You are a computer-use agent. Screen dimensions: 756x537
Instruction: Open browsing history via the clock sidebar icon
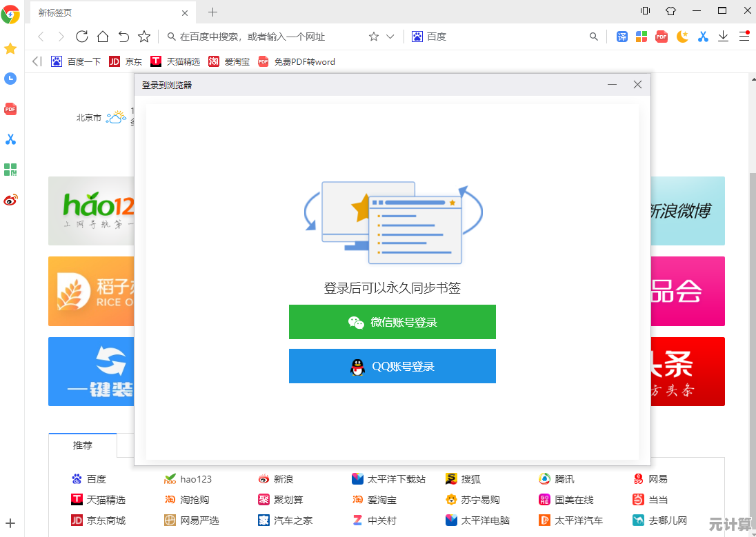tap(10, 79)
